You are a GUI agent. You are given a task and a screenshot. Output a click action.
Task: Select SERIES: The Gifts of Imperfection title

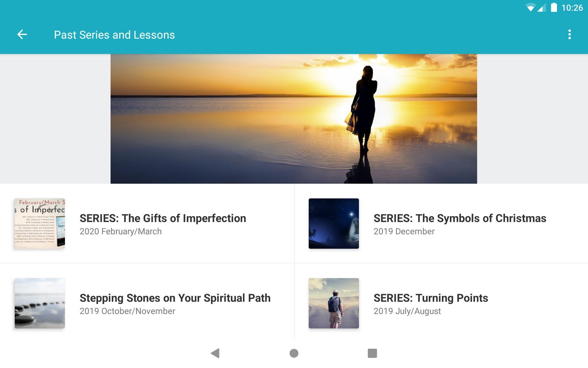[x=163, y=218]
